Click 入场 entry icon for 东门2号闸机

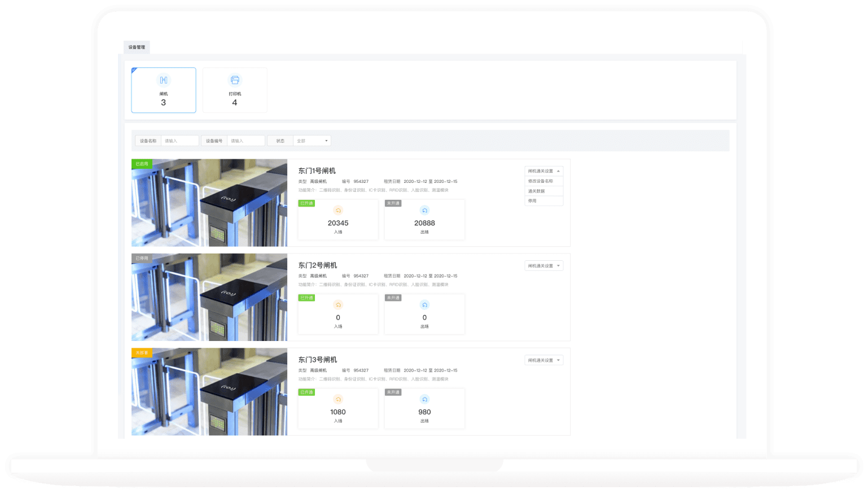(x=338, y=305)
